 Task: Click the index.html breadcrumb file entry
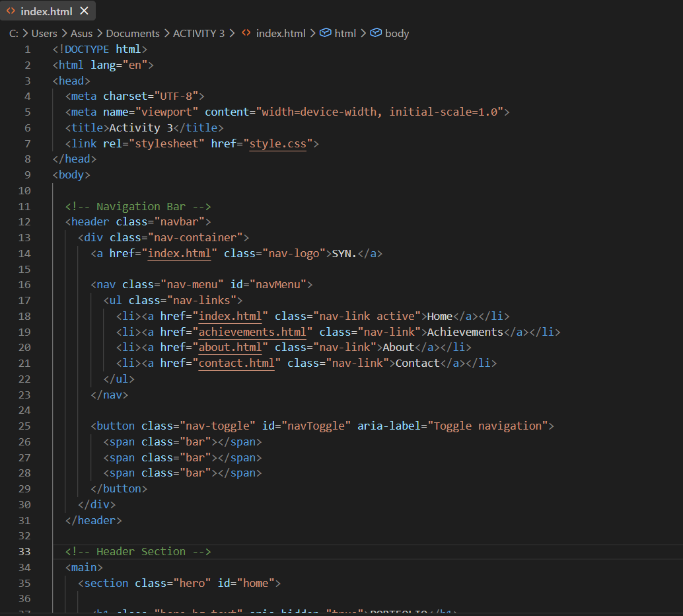click(x=281, y=34)
